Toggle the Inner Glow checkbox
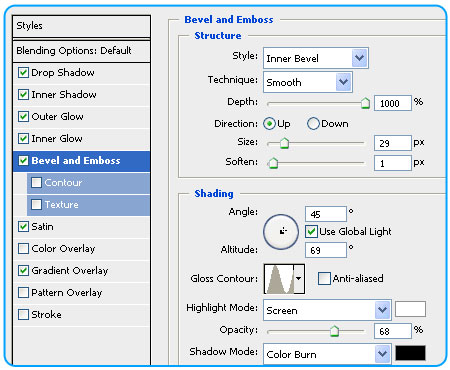Image resolution: width=450 pixels, height=370 pixels. click(23, 138)
